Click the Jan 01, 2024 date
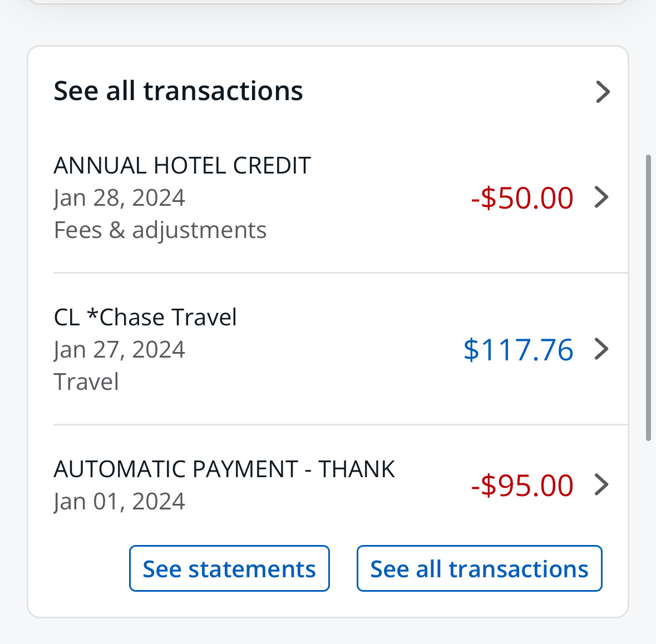Viewport: 656px width, 644px height. pyautogui.click(x=119, y=502)
